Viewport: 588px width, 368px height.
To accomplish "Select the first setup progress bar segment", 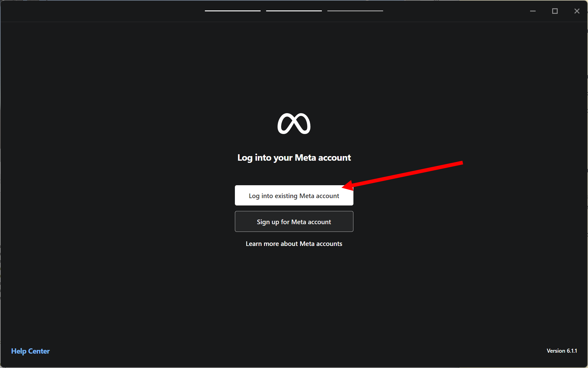I will (x=233, y=11).
